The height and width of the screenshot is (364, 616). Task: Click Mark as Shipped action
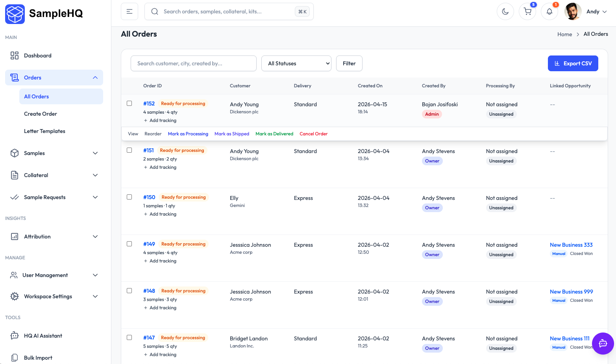232,134
